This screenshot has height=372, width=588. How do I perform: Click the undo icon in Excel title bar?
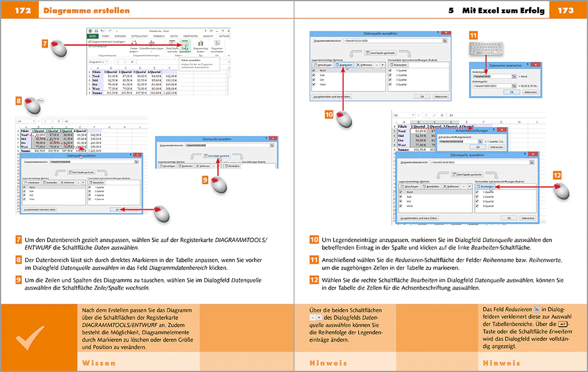click(x=102, y=31)
